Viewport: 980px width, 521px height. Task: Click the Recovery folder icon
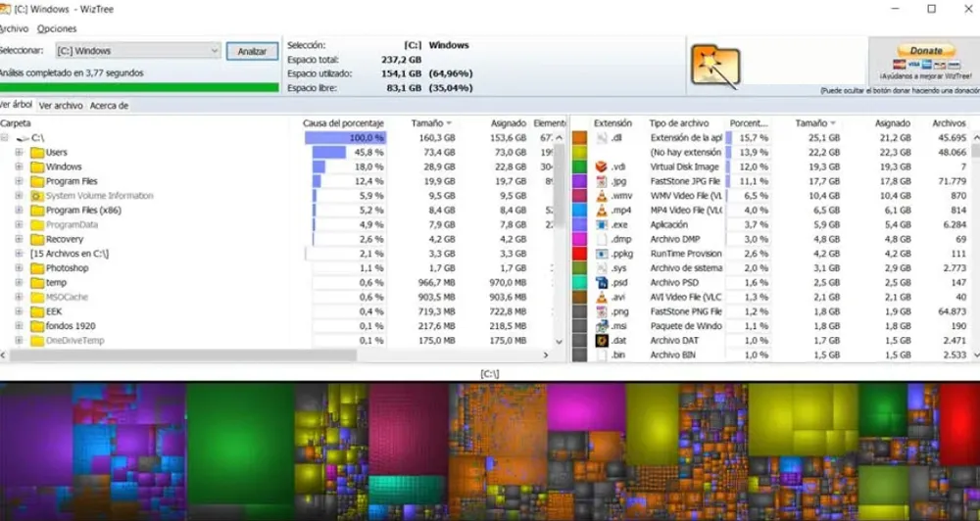[x=37, y=239]
